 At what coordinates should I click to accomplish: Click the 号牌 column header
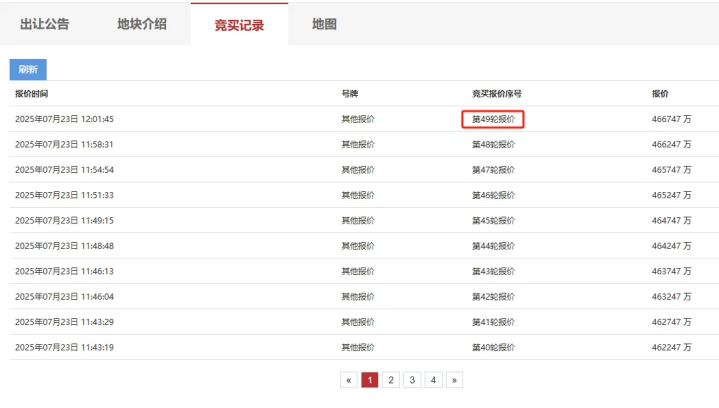tap(349, 94)
